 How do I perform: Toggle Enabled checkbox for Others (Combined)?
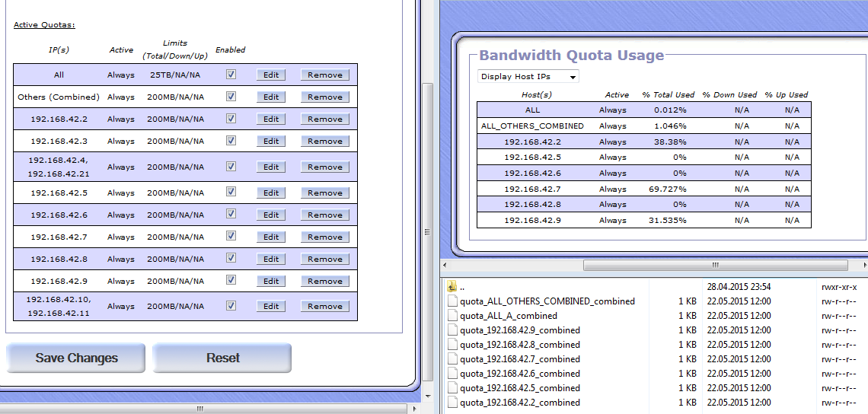pyautogui.click(x=231, y=97)
